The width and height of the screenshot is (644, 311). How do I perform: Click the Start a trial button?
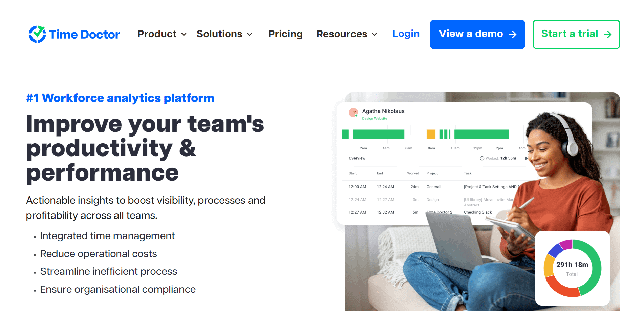click(x=576, y=34)
